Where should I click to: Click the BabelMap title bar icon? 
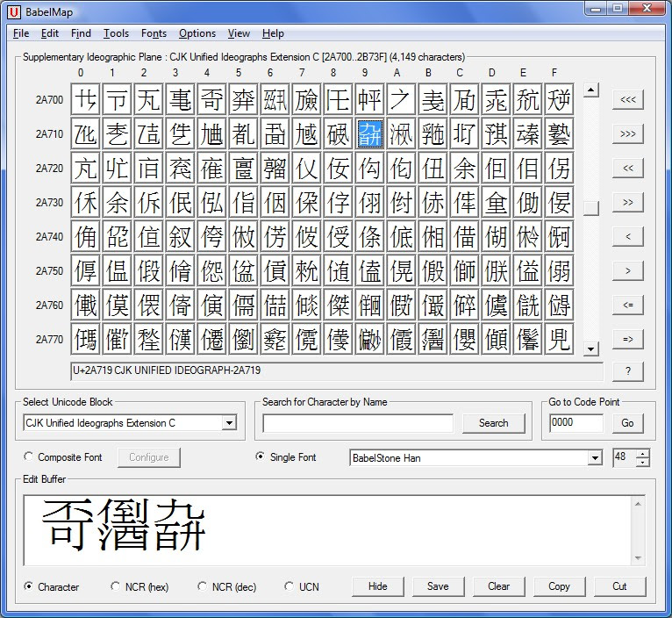tap(14, 12)
